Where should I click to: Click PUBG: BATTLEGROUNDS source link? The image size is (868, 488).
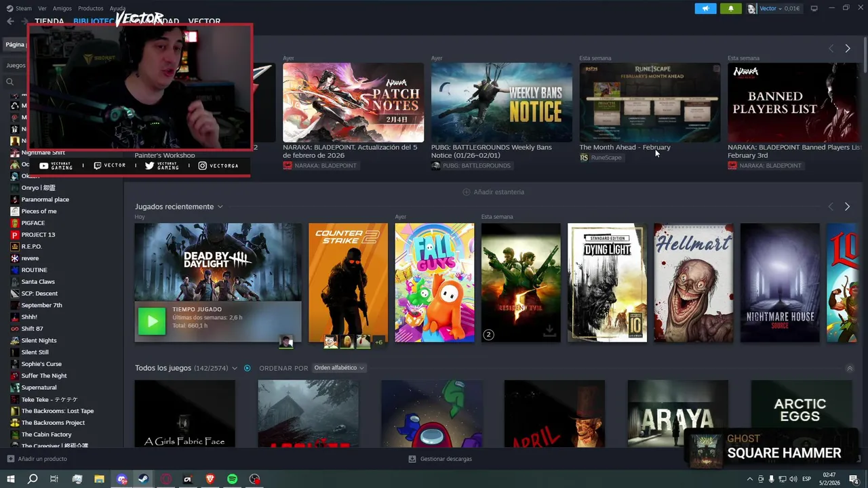tap(471, 165)
